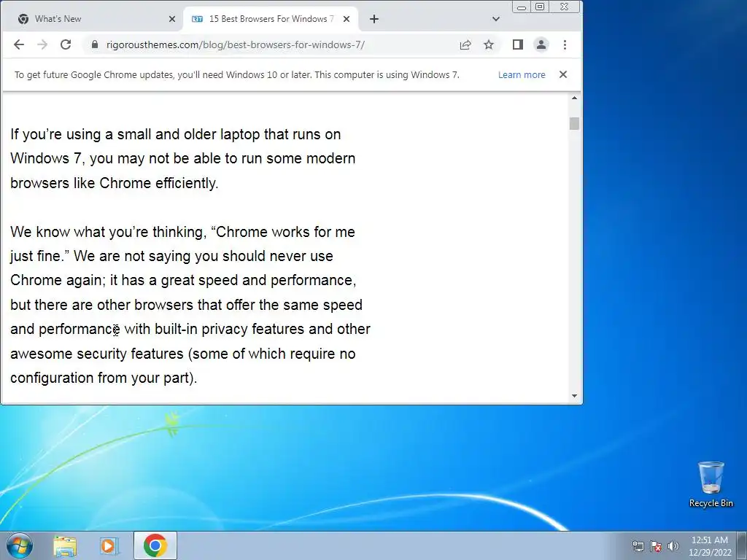The width and height of the screenshot is (747, 560).
Task: Open the profile avatar menu
Action: 541,44
